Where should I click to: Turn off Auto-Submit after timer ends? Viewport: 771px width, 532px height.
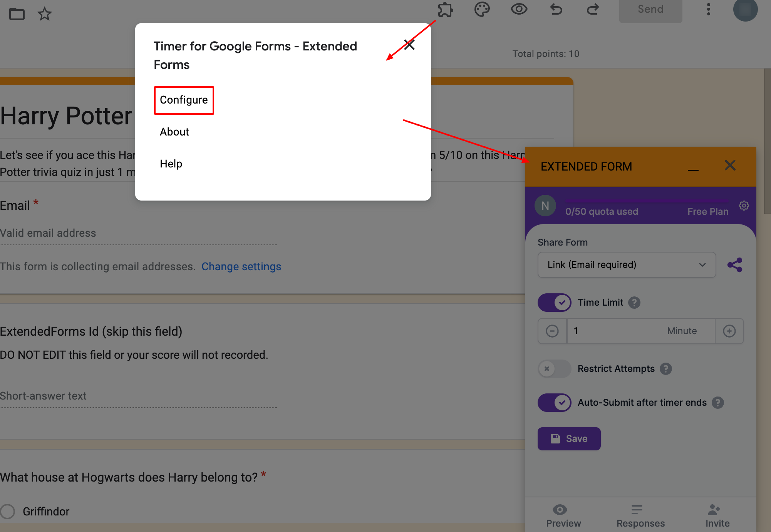[554, 402]
